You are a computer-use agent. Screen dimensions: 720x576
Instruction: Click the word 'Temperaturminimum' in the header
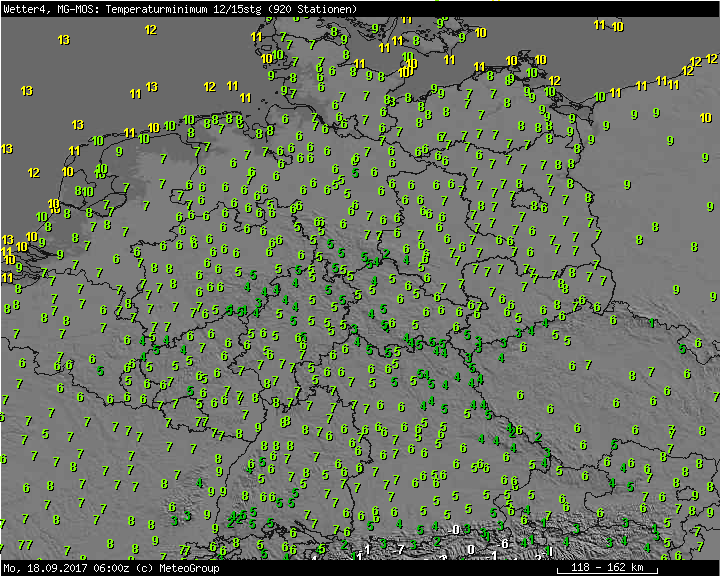pos(157,9)
